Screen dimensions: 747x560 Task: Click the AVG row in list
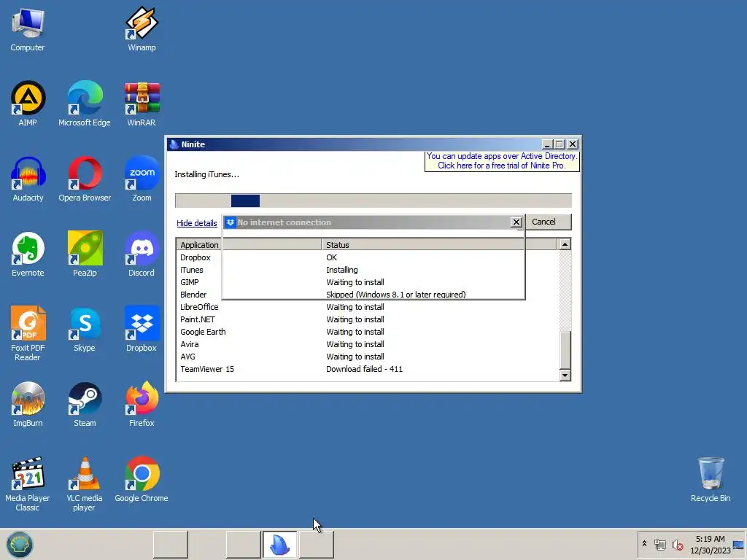click(367, 357)
